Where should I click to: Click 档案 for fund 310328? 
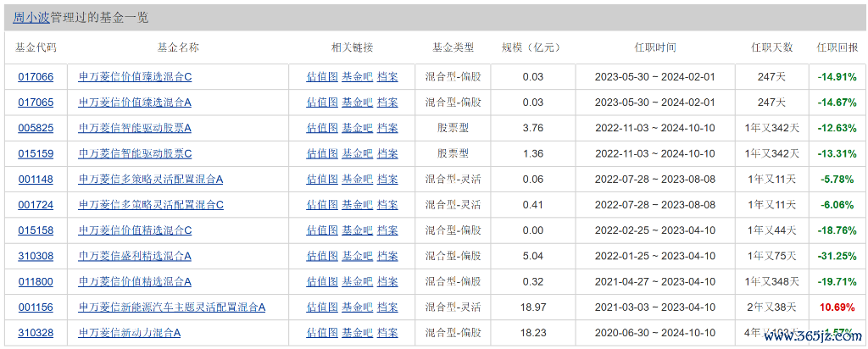click(x=387, y=333)
